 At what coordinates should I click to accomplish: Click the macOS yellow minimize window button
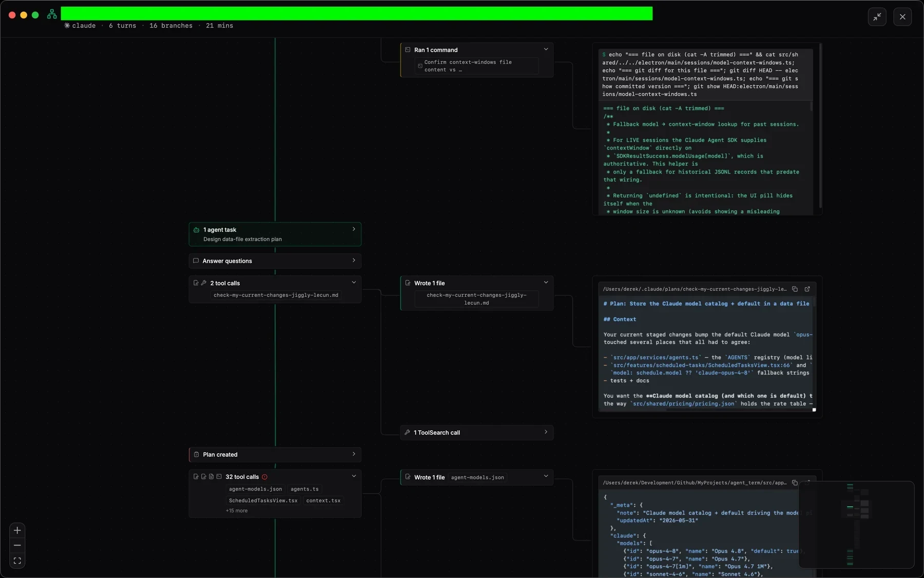point(24,15)
